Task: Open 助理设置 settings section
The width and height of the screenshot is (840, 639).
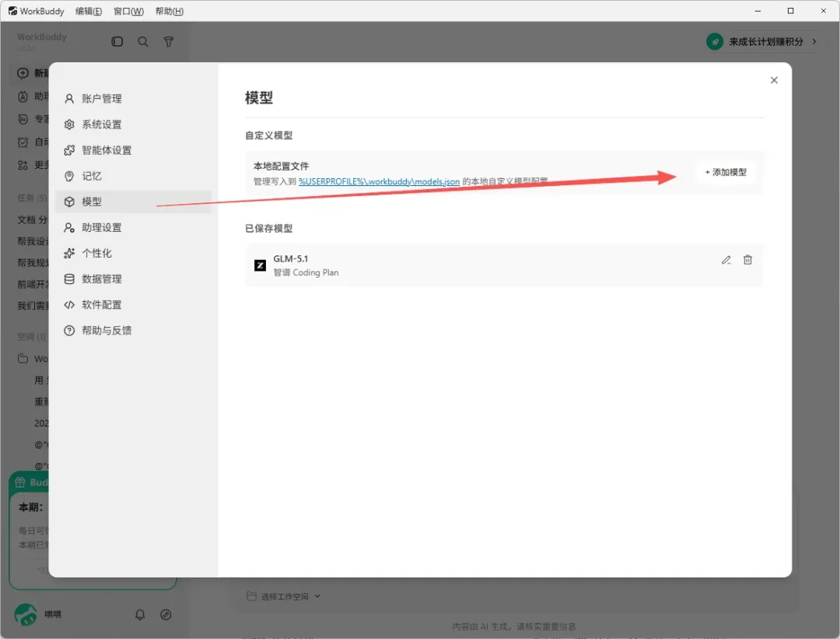Action: click(133, 227)
